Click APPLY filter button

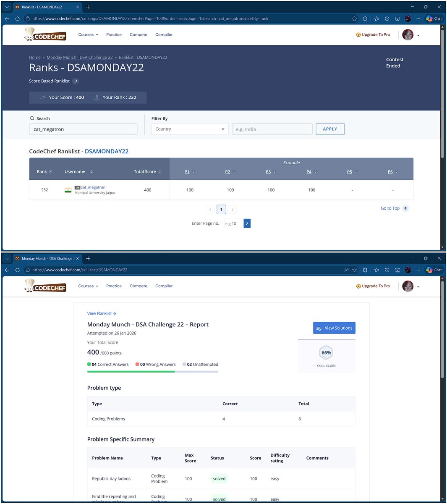(330, 129)
